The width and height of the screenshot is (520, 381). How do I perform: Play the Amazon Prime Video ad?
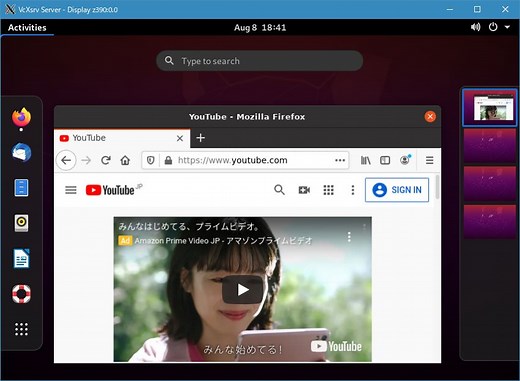pos(242,289)
